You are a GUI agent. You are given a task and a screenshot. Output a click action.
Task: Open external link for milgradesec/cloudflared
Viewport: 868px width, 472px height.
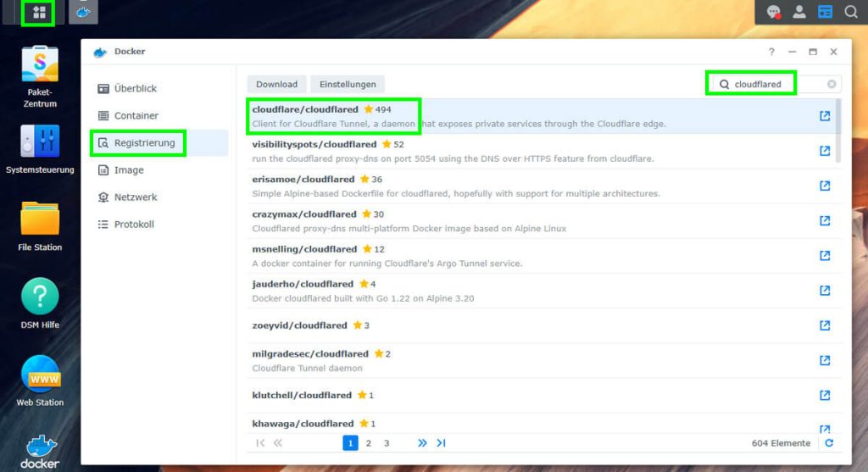pos(825,360)
